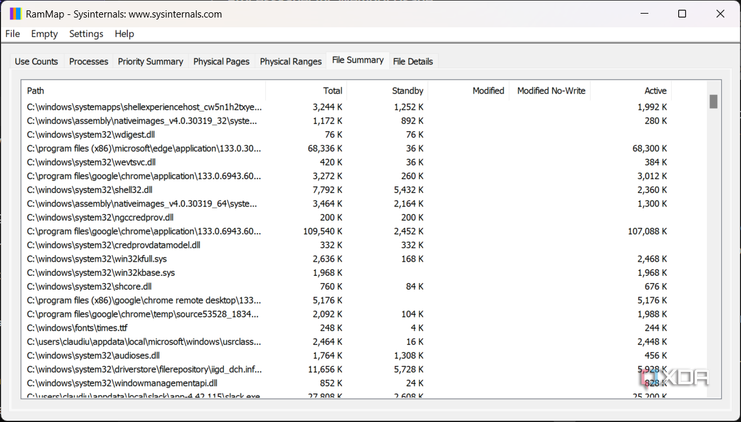Switch to the Physical Pages tab
Image resolution: width=741 pixels, height=422 pixels.
click(221, 61)
